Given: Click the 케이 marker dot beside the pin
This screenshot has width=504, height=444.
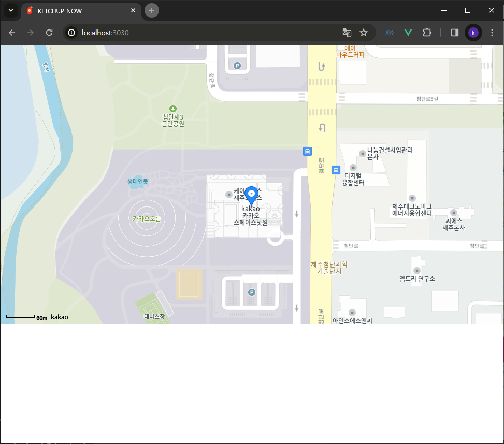Looking at the screenshot, I should pyautogui.click(x=228, y=194).
